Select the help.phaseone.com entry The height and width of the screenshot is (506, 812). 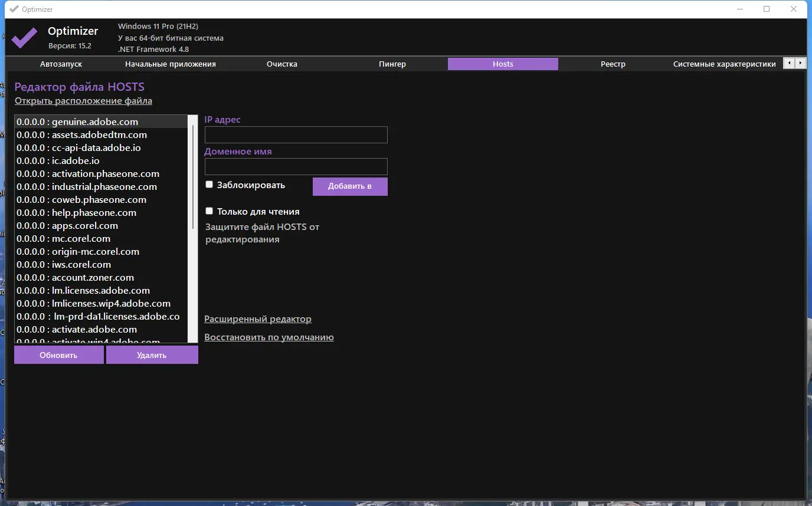101,212
